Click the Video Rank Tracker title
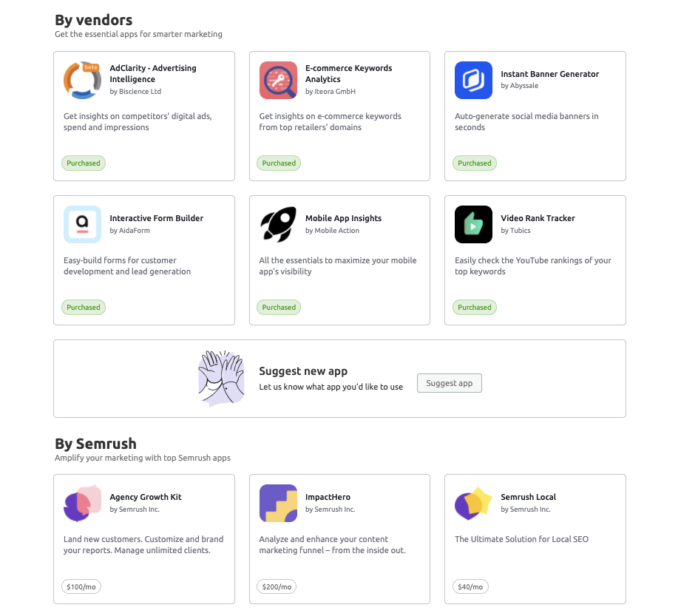681x616 pixels. coord(538,218)
